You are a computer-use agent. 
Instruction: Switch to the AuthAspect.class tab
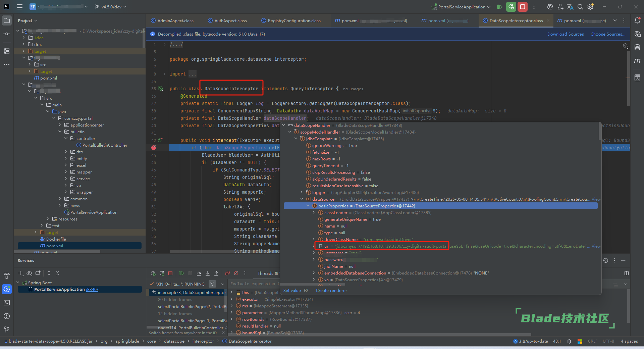(227, 20)
